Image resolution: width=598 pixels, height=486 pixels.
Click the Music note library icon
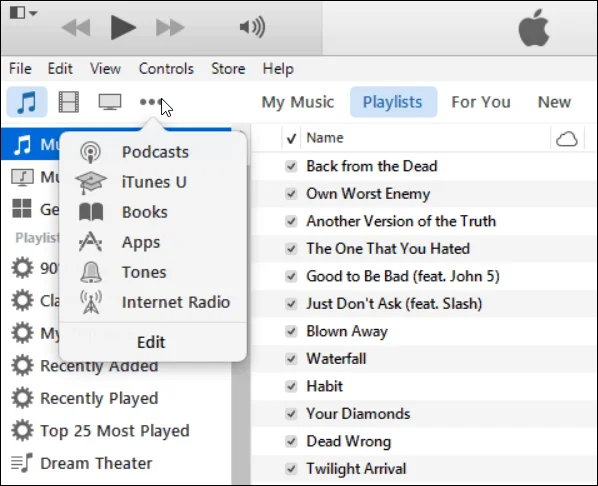click(27, 102)
